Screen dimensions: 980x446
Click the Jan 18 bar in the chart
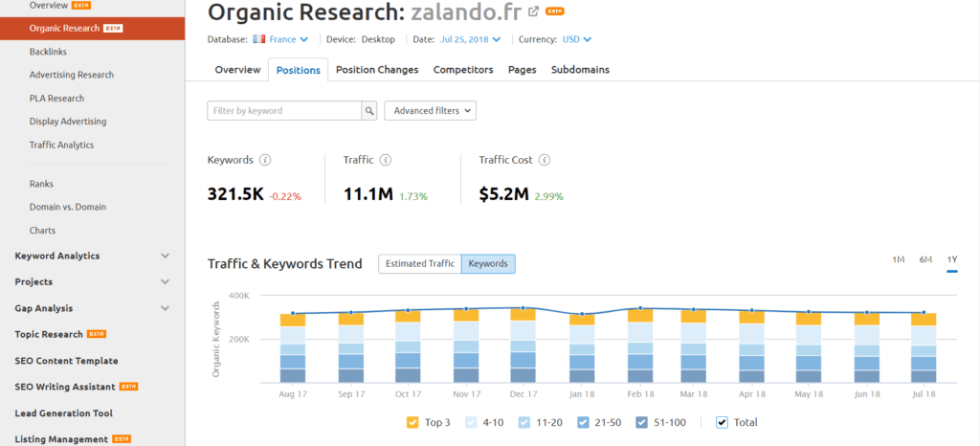pyautogui.click(x=582, y=348)
